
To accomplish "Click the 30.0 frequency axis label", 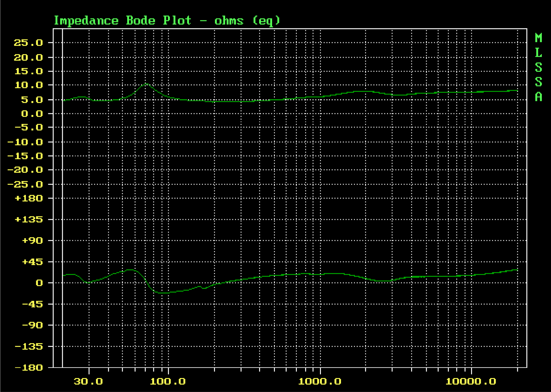I will click(x=88, y=382).
